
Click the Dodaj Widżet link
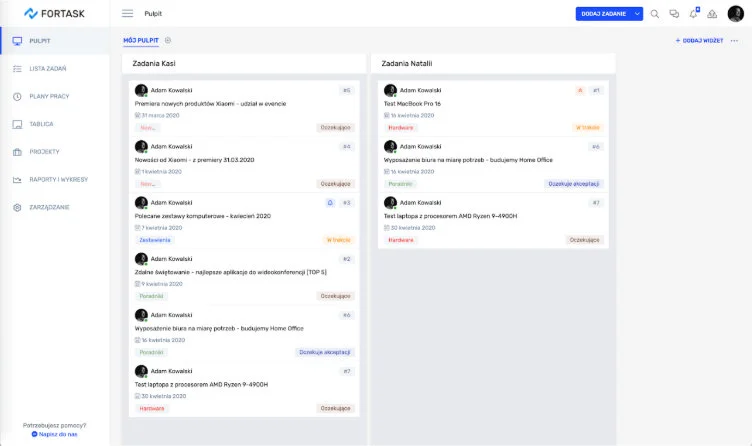pyautogui.click(x=699, y=41)
